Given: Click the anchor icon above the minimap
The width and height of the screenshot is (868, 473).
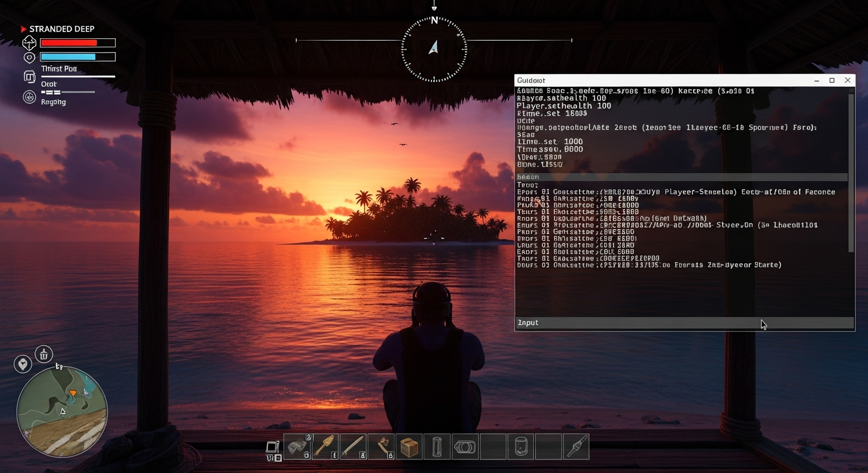Looking at the screenshot, I should (43, 354).
